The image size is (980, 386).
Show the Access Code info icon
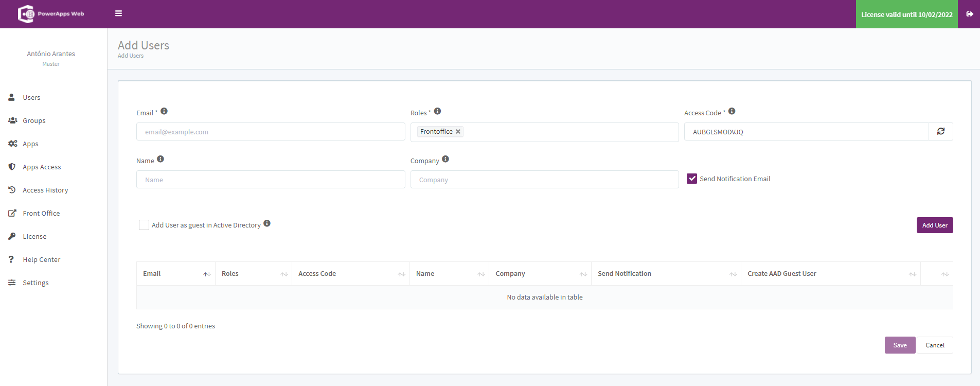pos(732,111)
